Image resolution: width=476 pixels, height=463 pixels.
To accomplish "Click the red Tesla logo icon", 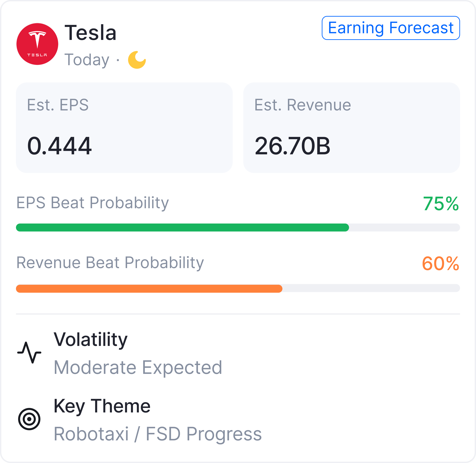I will click(37, 44).
